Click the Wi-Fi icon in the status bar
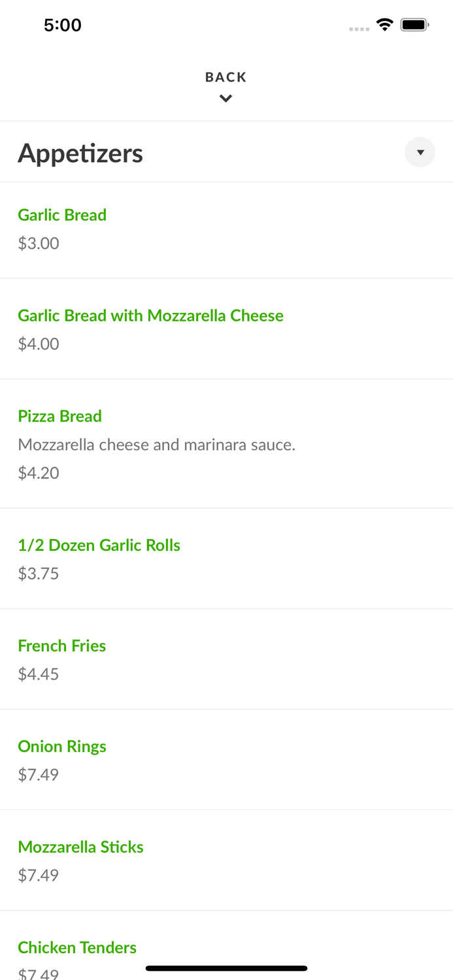 (x=384, y=24)
